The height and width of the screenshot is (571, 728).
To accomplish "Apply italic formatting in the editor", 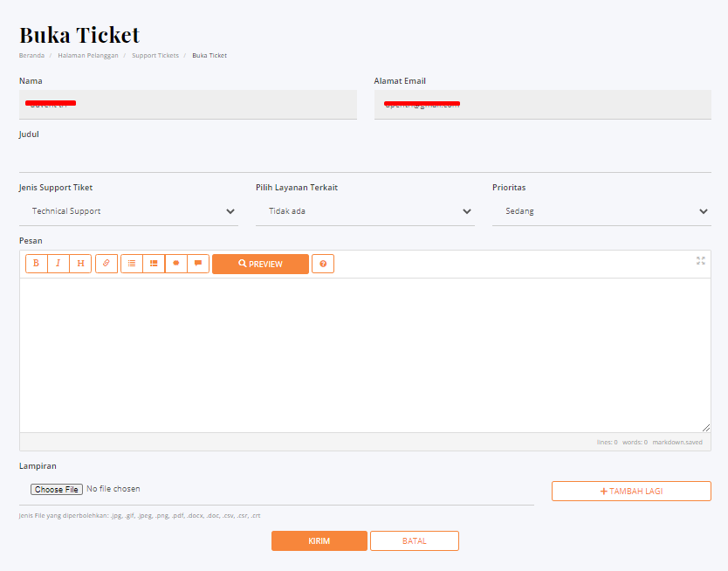I will [x=58, y=264].
